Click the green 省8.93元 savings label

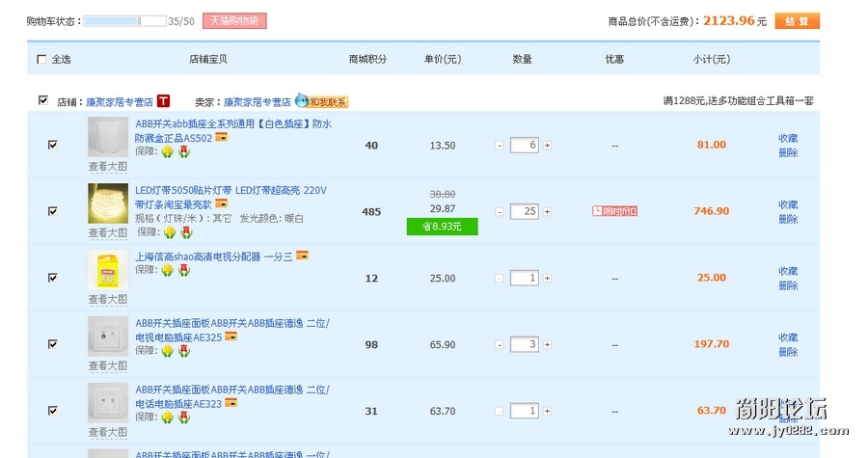tap(443, 227)
